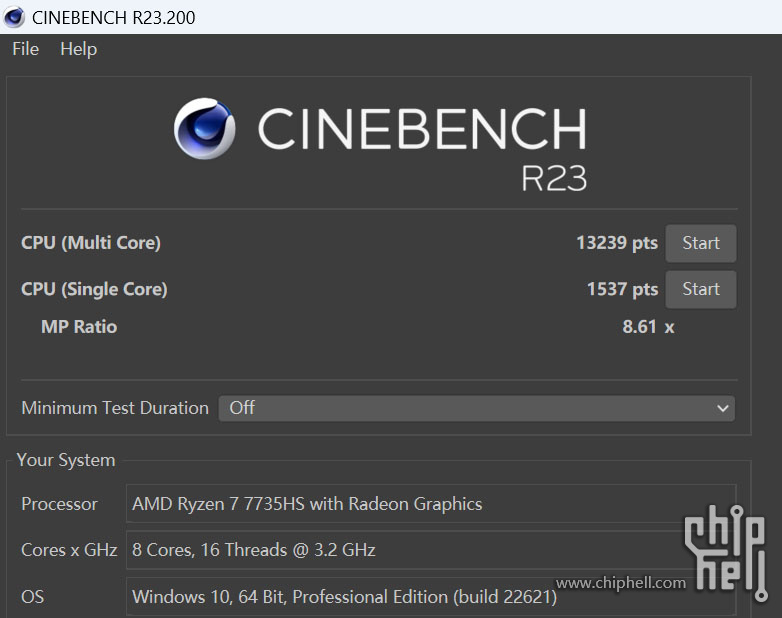The image size is (782, 618).
Task: Click the Minimum Test Duration label
Action: point(115,408)
